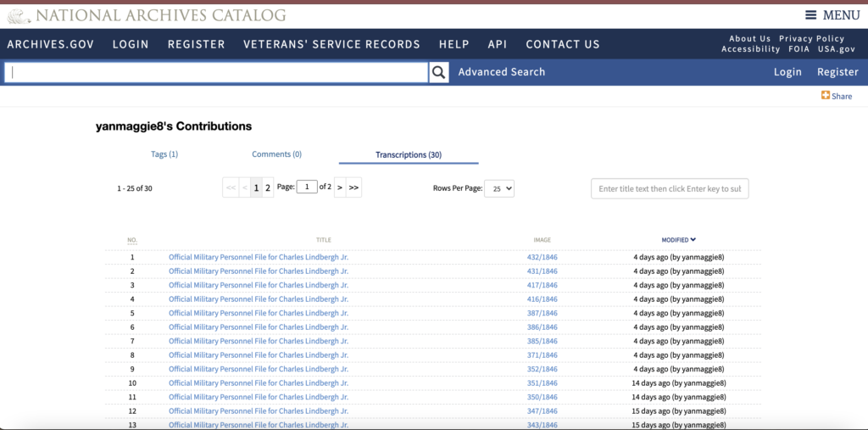This screenshot has height=430, width=868.
Task: Sort by the MODIFIED column chevron
Action: tap(693, 240)
